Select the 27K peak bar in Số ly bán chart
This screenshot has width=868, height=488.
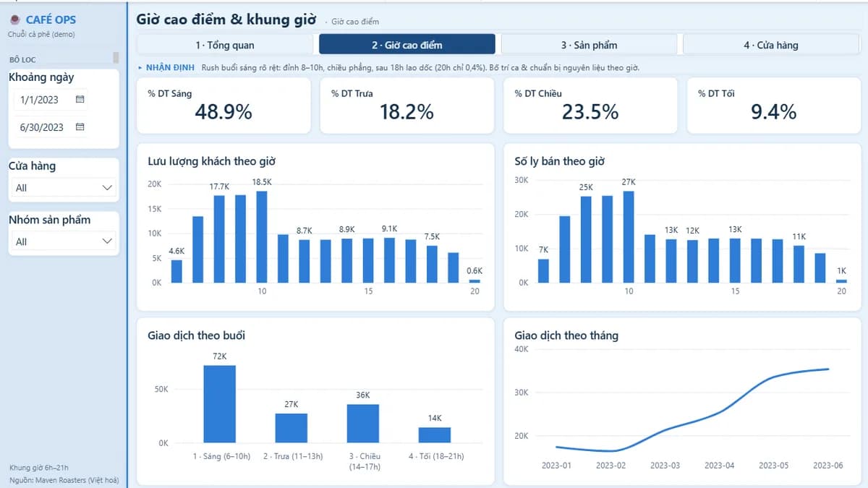click(629, 236)
